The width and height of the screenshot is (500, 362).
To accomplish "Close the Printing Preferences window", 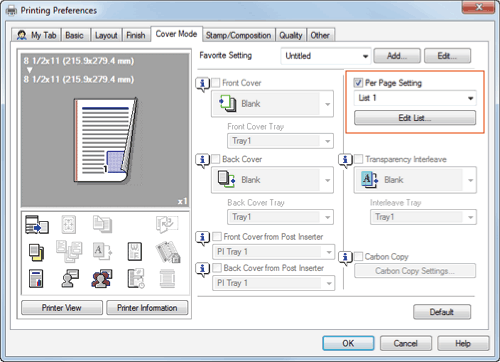I will (479, 7).
